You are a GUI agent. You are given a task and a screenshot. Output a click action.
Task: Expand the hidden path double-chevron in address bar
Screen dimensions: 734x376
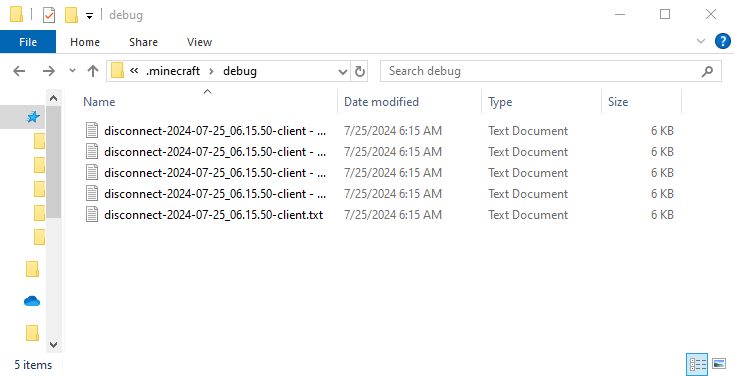click(134, 71)
